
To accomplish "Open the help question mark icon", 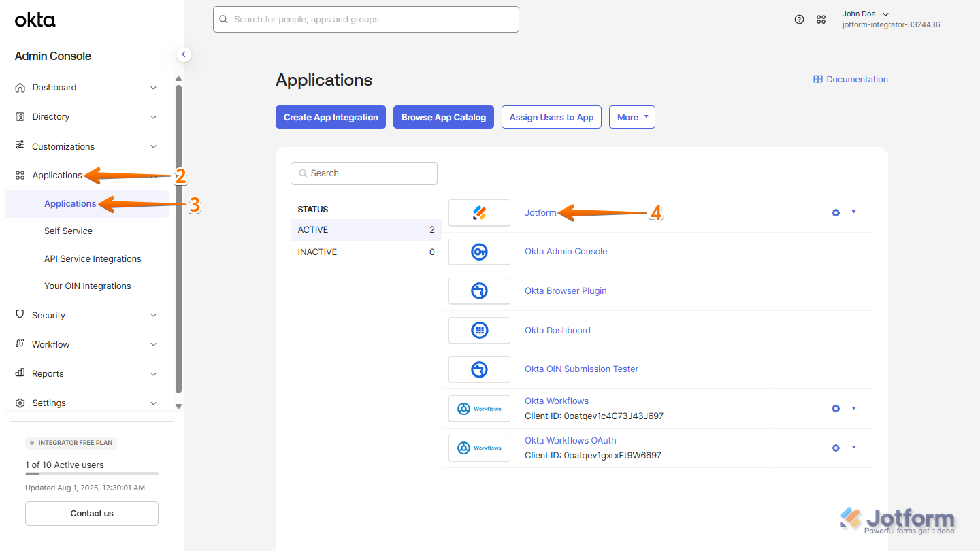I will 800,20.
